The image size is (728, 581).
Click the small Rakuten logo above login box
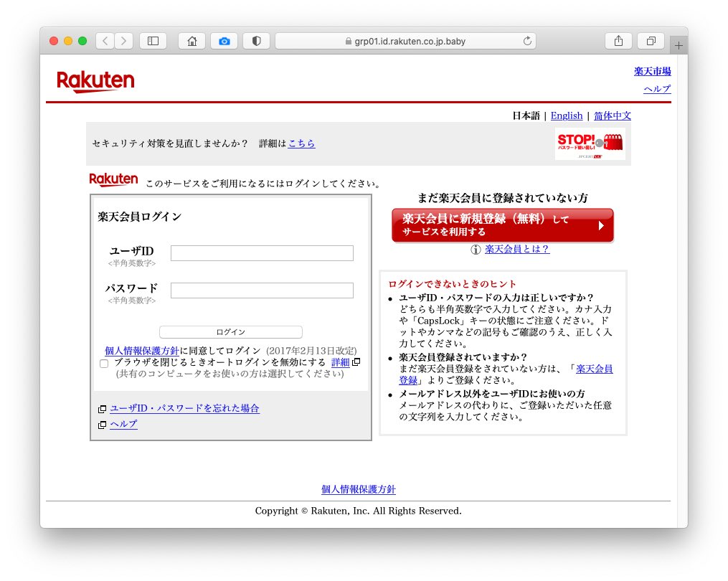click(113, 179)
